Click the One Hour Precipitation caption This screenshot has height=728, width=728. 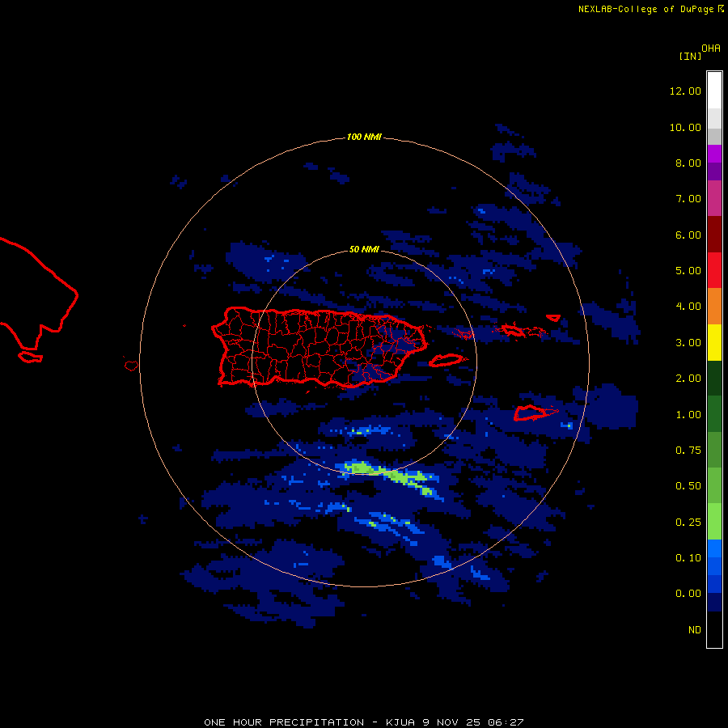(364, 722)
